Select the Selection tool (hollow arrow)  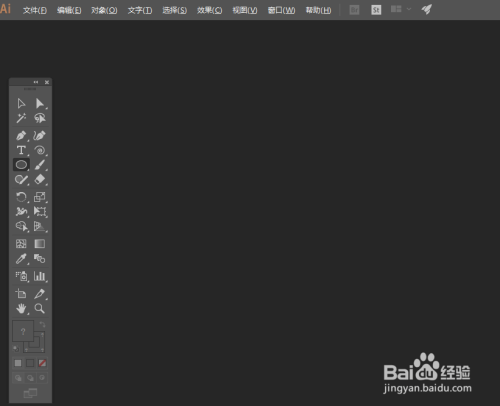[x=21, y=103]
